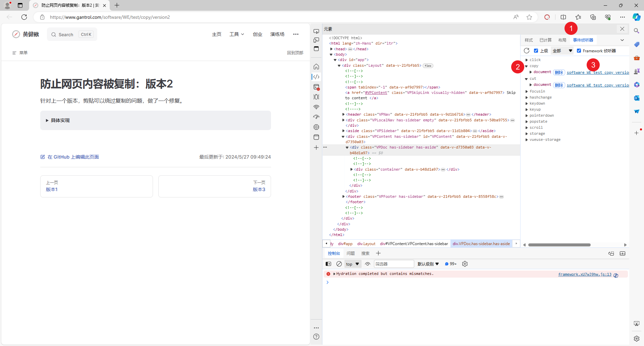This screenshot has width=644, height=346.
Task: Open the 全部 listener type dropdown
Action: pyautogui.click(x=562, y=51)
